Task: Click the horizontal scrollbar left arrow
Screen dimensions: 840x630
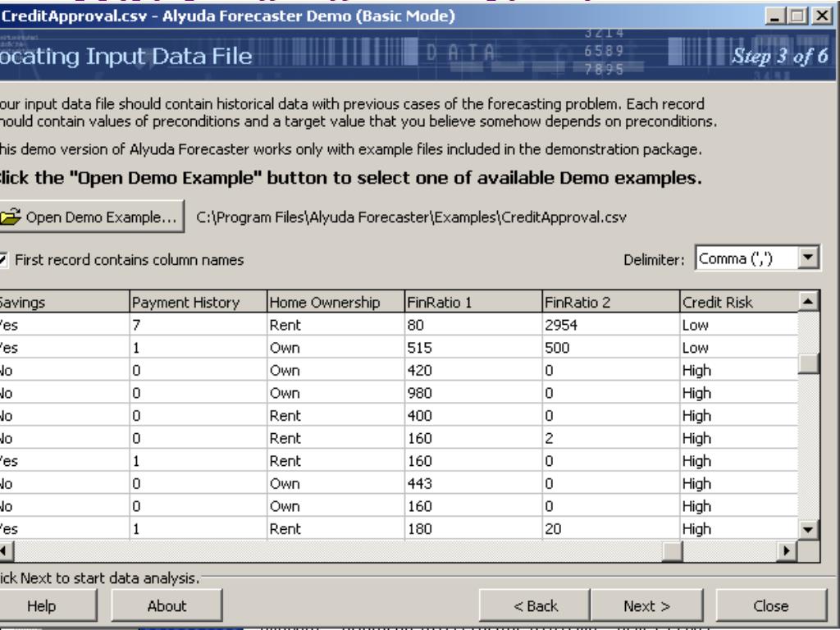Action: (6, 550)
